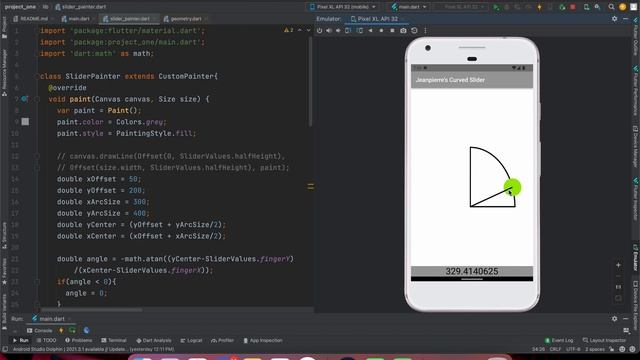Open Run panel settings gear

coord(615,319)
